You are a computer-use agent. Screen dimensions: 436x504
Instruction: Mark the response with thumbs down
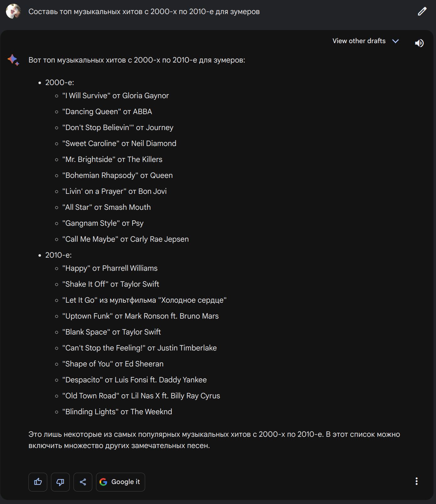coord(60,482)
